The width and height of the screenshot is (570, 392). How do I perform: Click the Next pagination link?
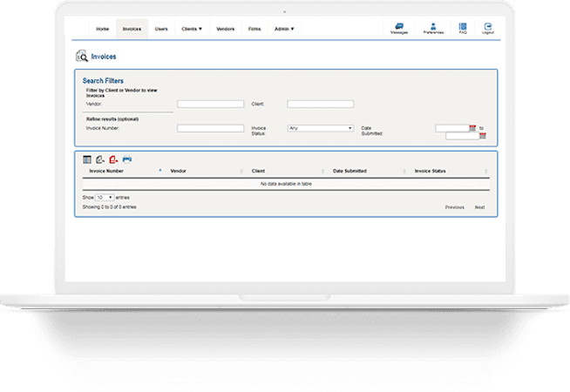479,207
